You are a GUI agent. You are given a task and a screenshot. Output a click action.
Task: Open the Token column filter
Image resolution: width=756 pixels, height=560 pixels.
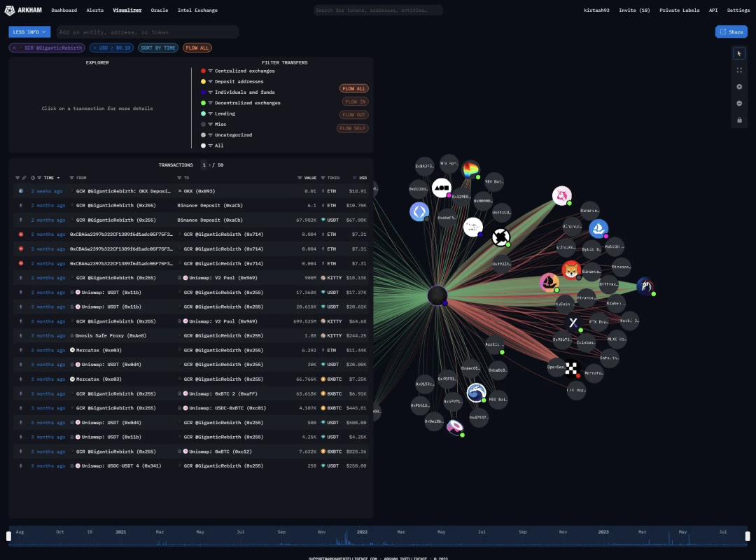[x=330, y=178]
